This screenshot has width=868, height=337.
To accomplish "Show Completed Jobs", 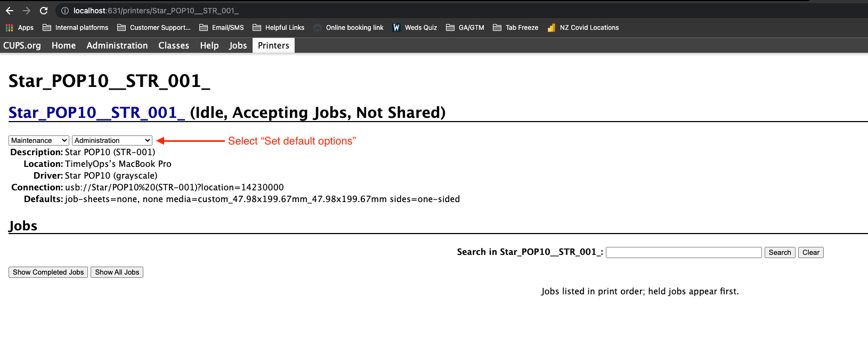I will click(48, 272).
